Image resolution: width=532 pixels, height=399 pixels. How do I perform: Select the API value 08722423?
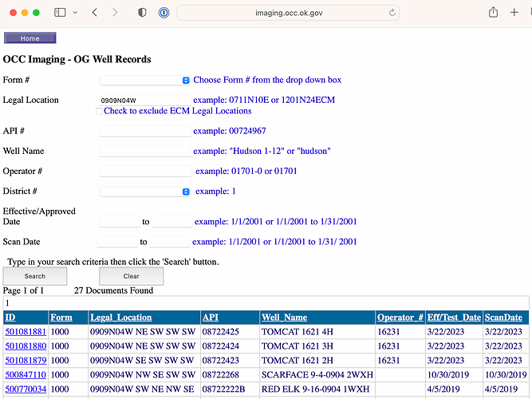[220, 360]
